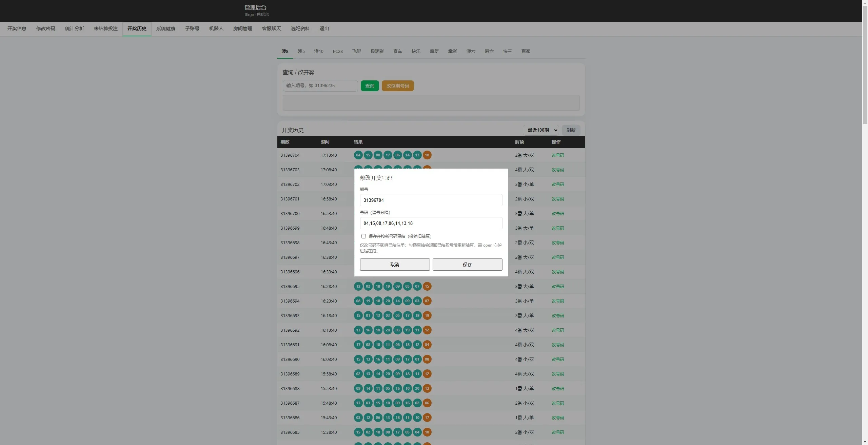
Task: Switch to the 澳10 tab
Action: click(x=319, y=51)
